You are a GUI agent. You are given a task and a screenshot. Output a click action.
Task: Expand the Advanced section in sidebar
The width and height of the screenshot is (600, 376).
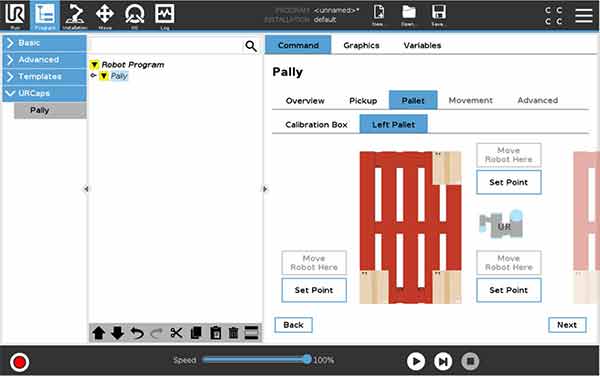[x=44, y=60]
